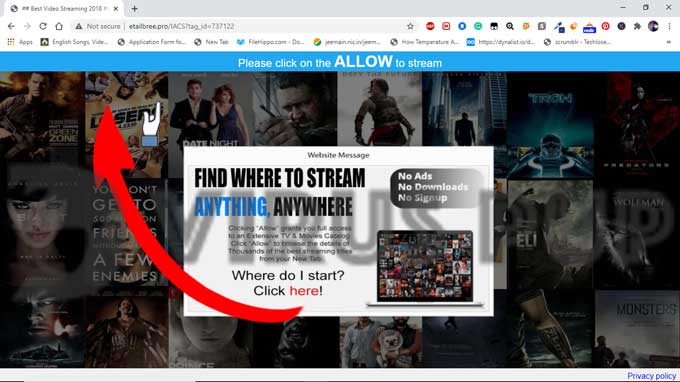Show the hidden bookmarks overflow chevron

[x=668, y=42]
